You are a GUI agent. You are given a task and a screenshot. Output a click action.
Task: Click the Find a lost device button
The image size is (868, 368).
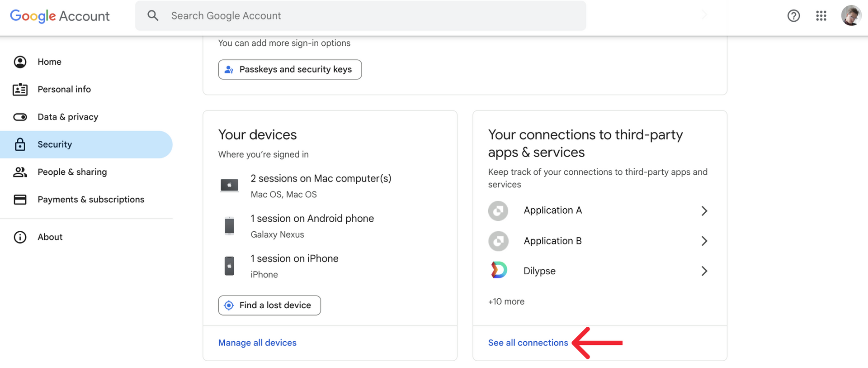coord(269,306)
